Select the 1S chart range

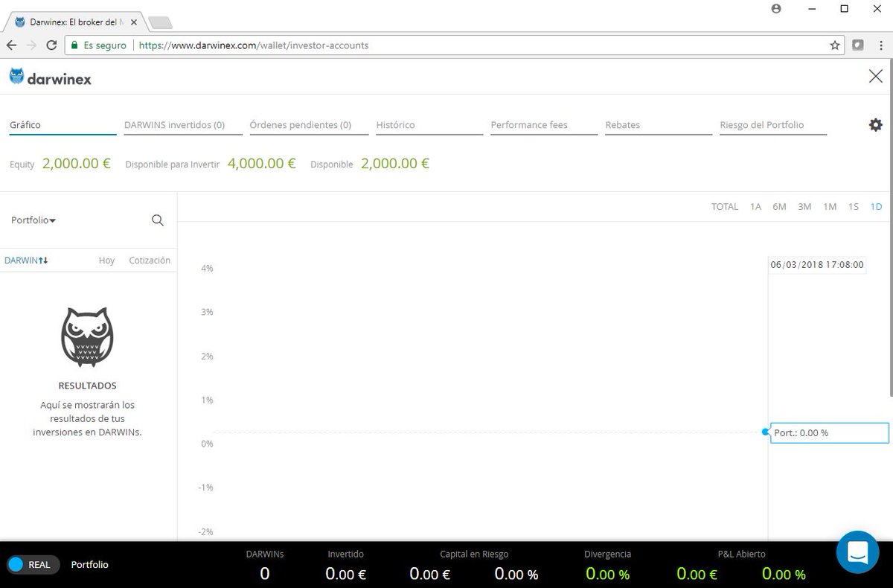tap(854, 207)
